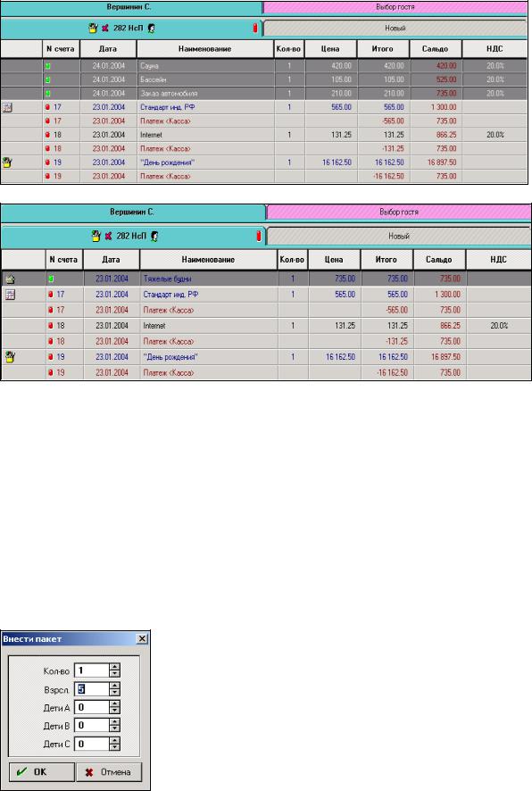Click 420.00 price in the Сауна row
The height and width of the screenshot is (791, 532).
[x=341, y=66]
